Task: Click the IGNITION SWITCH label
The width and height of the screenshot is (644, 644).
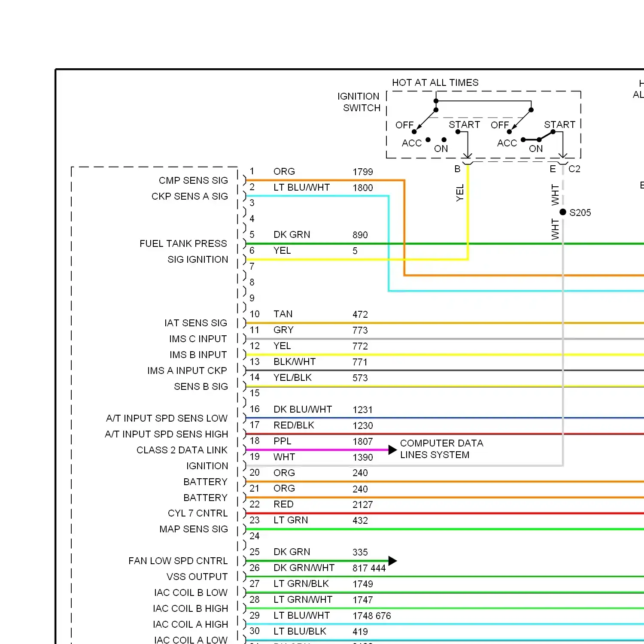Action: (x=359, y=102)
